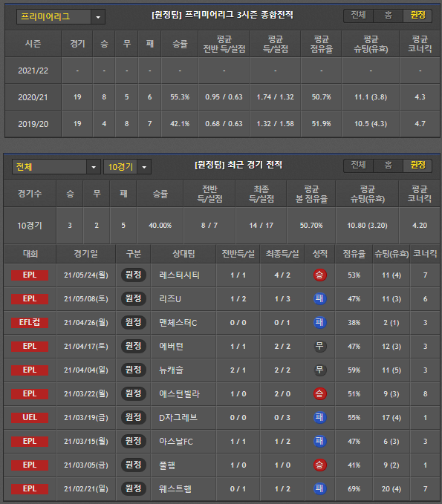Click opponent name 리즈U
Image resolution: width=442 pixels, height=504 pixels.
pyautogui.click(x=170, y=299)
